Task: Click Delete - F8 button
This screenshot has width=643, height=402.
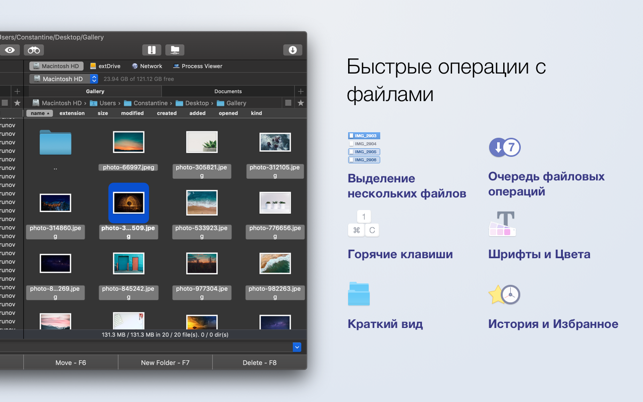Action: coord(260,363)
